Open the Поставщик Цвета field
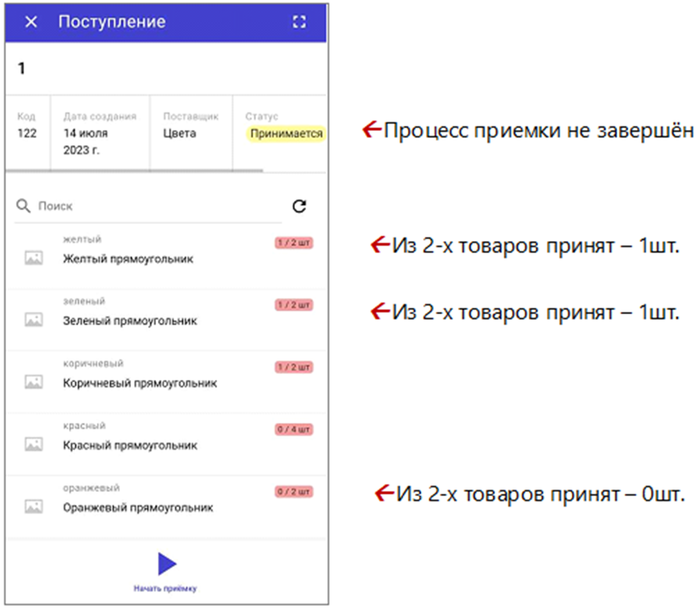Viewport: 700px width, 608px height. [179, 133]
